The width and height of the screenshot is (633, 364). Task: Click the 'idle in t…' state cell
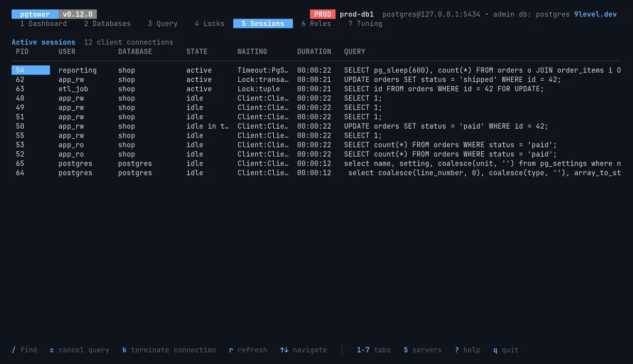click(207, 126)
